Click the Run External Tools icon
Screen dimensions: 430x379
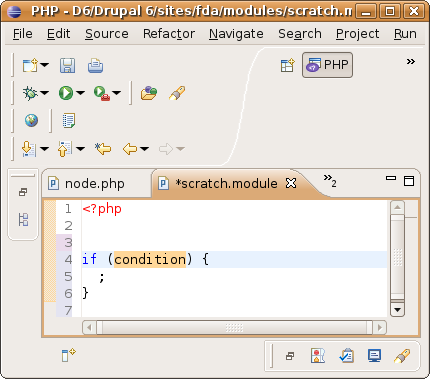[102, 93]
